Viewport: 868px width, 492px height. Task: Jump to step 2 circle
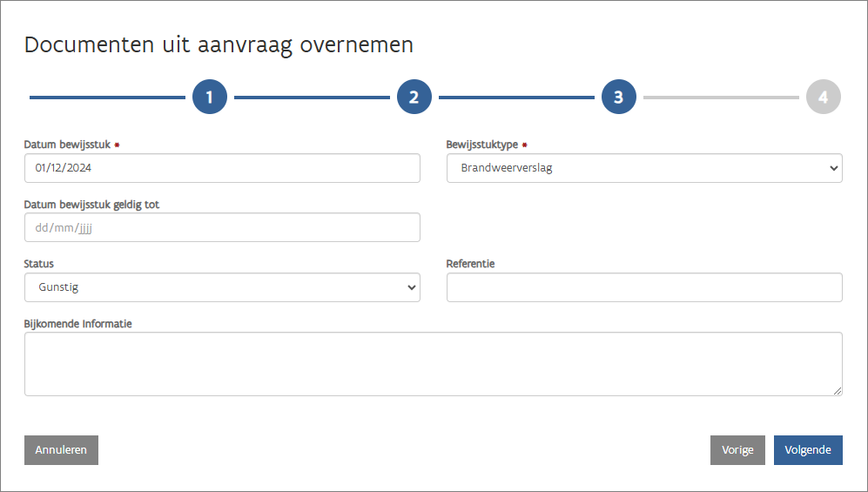click(414, 97)
